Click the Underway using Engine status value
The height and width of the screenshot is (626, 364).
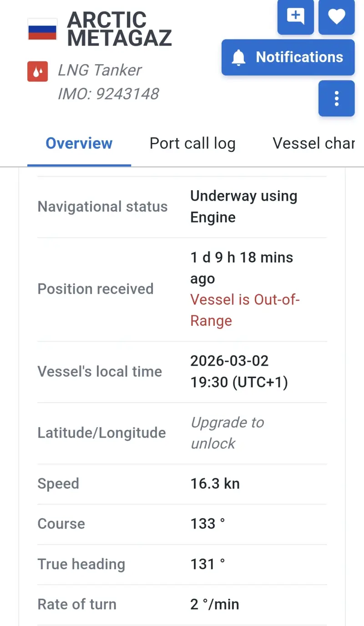243,207
